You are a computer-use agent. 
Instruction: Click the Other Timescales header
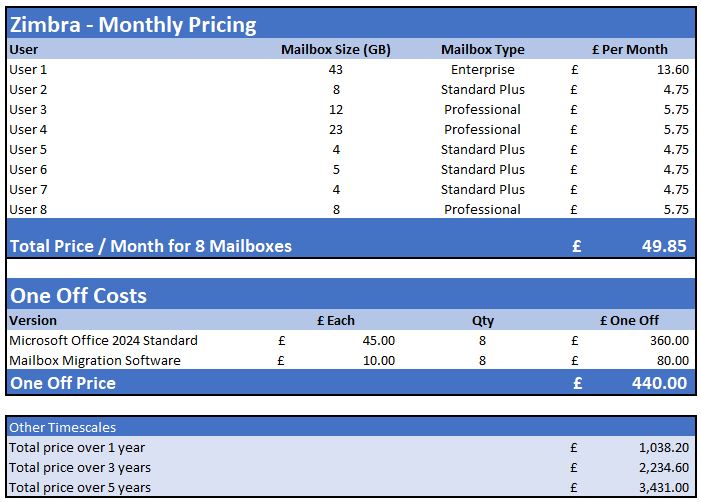point(63,427)
